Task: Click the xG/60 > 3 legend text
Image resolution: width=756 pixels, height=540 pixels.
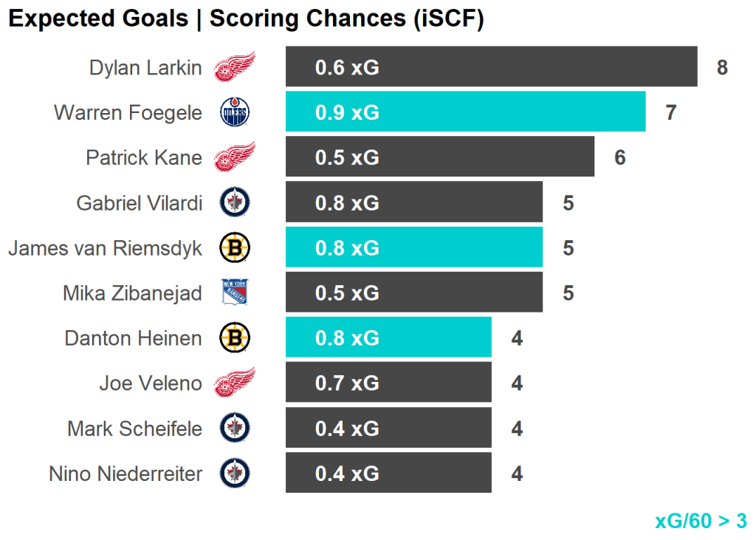Action: [701, 521]
